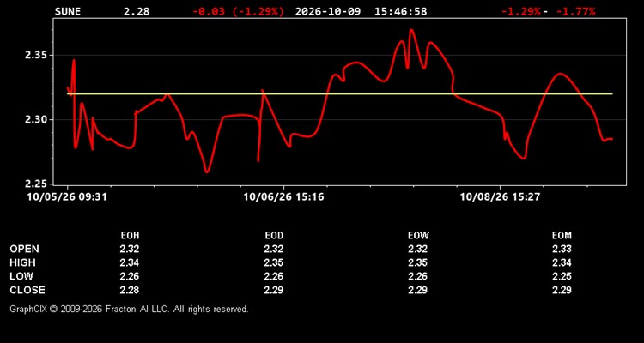Image resolution: width=644 pixels, height=343 pixels.
Task: Click the EOD column header
Action: (274, 236)
